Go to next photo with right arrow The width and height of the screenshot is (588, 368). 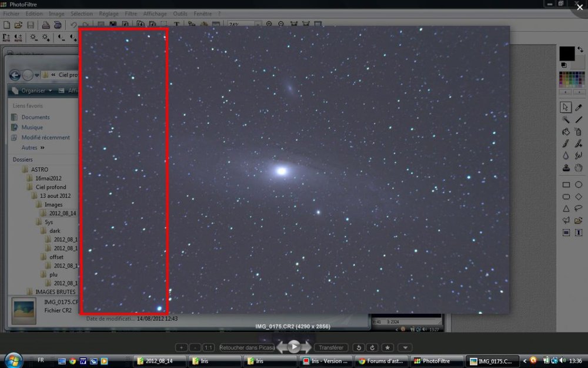(x=306, y=347)
